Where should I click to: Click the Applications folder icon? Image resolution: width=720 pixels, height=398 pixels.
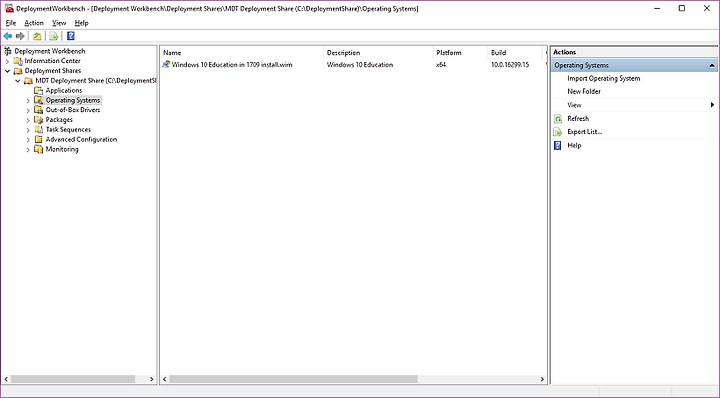(39, 90)
